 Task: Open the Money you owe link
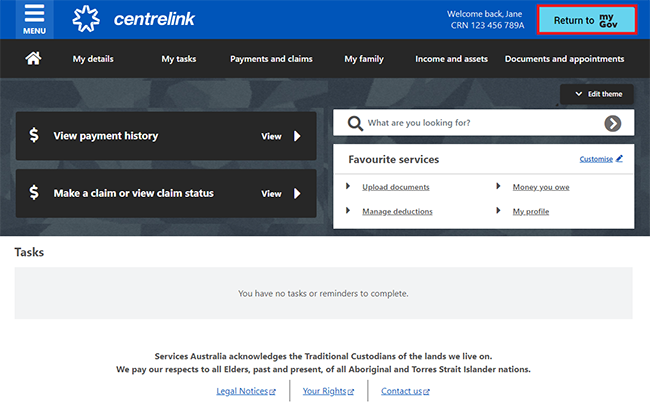[540, 187]
